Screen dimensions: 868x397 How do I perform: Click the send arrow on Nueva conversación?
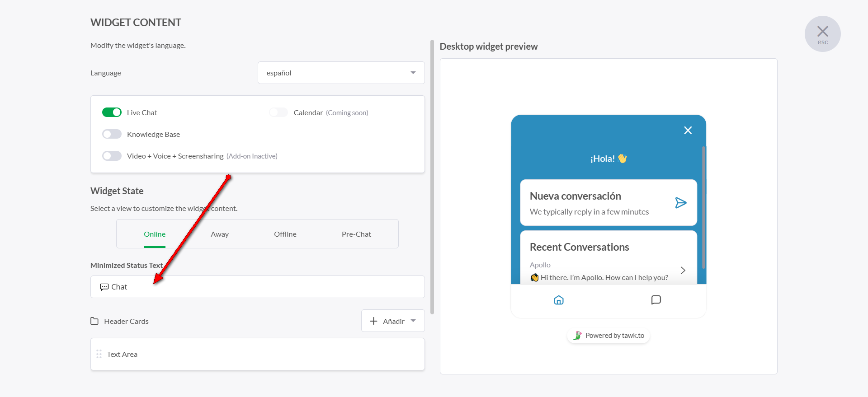(681, 203)
